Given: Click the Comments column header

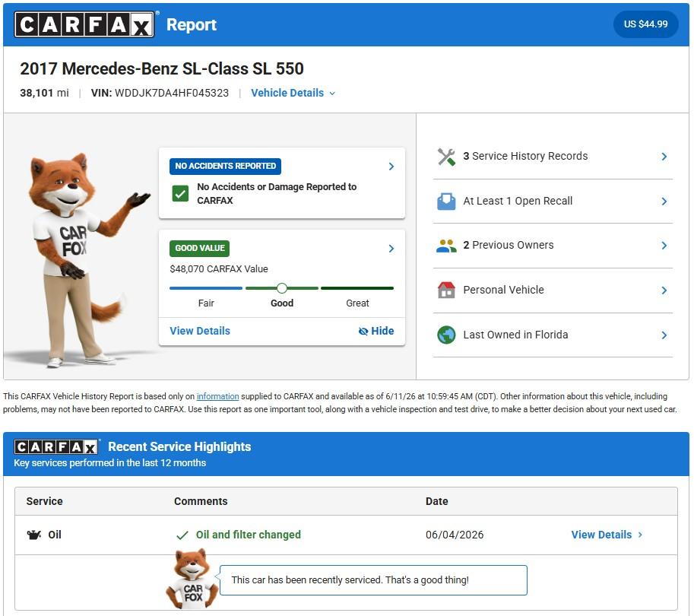Looking at the screenshot, I should point(201,501).
